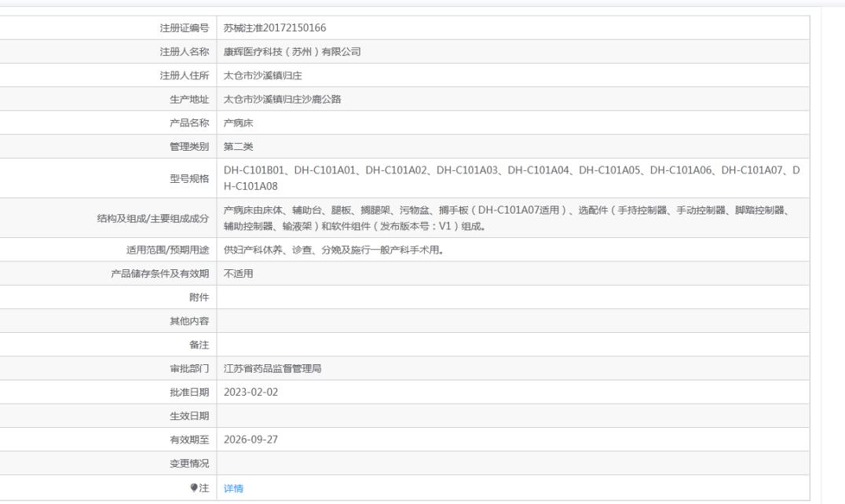Click the 注册人住所 field label
The height and width of the screenshot is (504, 845).
tap(185, 75)
